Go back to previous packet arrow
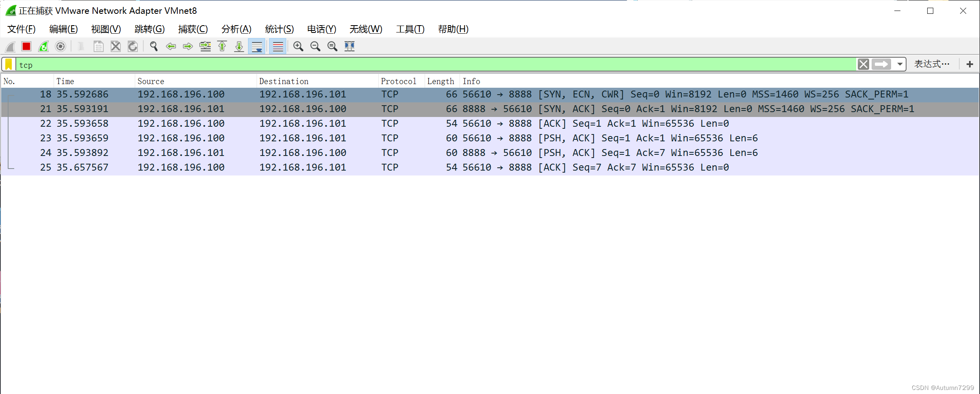This screenshot has width=980, height=394. 171,47
